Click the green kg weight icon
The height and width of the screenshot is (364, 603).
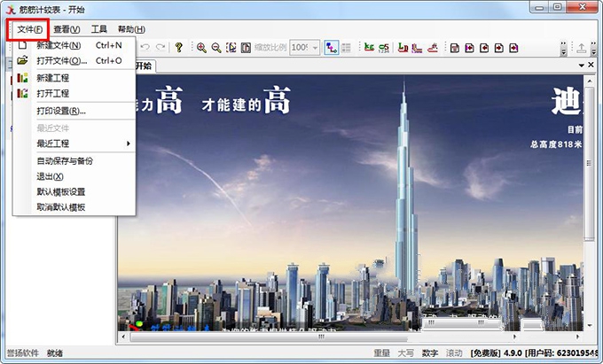[x=369, y=47]
